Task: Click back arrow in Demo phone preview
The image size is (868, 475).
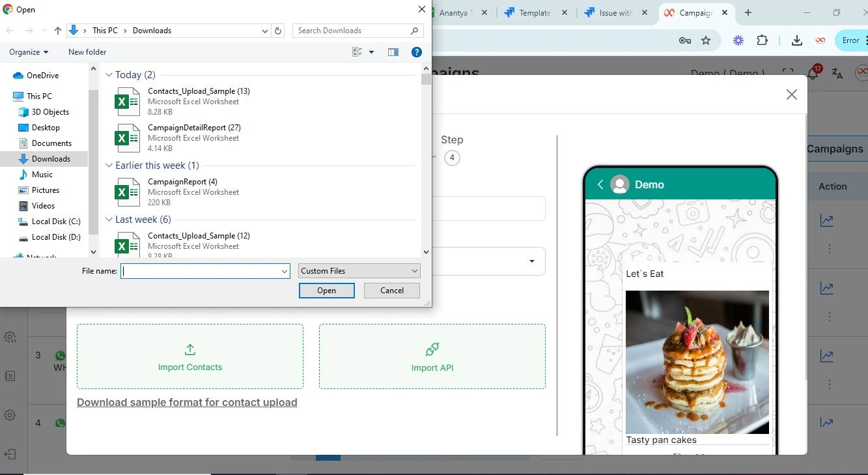Action: [x=600, y=184]
